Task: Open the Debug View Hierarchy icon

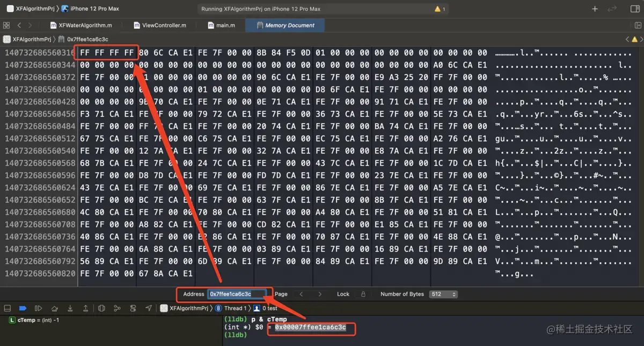Action: click(x=101, y=308)
